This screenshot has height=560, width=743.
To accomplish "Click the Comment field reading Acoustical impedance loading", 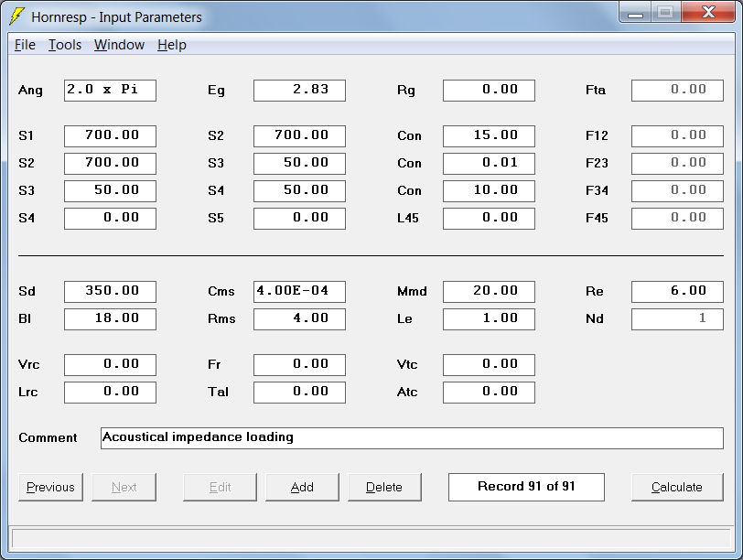I will tap(413, 438).
